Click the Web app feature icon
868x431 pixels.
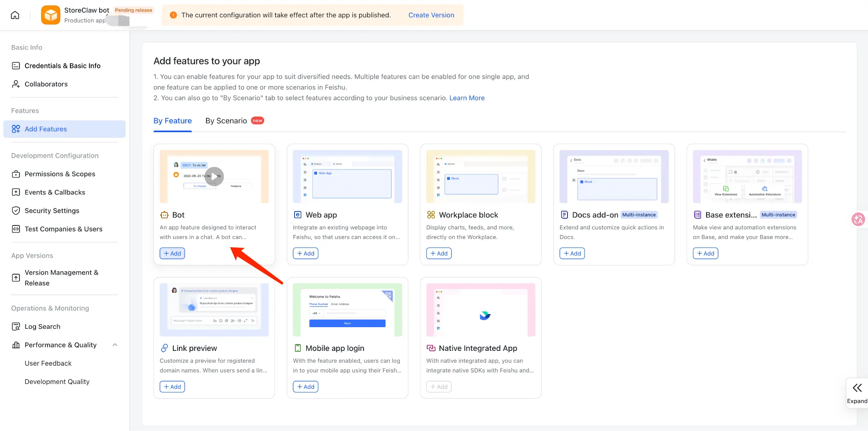pos(298,215)
